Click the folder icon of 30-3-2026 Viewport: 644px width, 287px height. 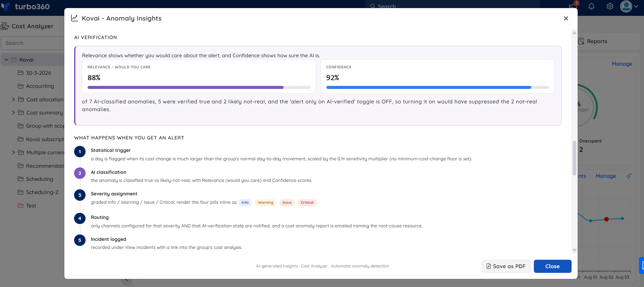21,73
